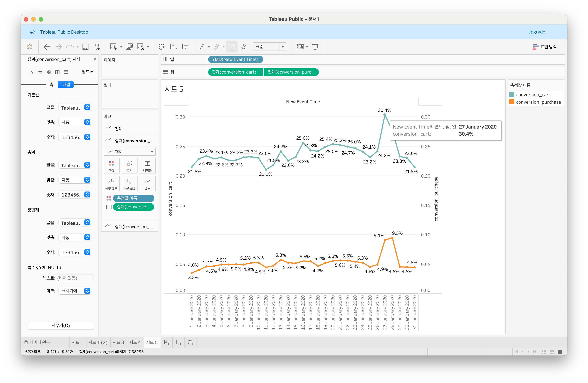Click the Sort ascending toolbar icon

[x=173, y=47]
